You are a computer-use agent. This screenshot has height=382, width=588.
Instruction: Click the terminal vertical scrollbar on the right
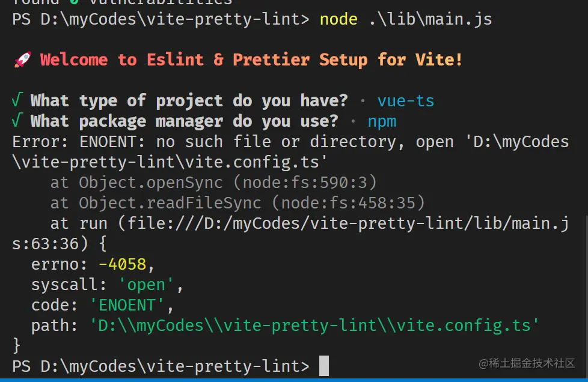click(586, 296)
